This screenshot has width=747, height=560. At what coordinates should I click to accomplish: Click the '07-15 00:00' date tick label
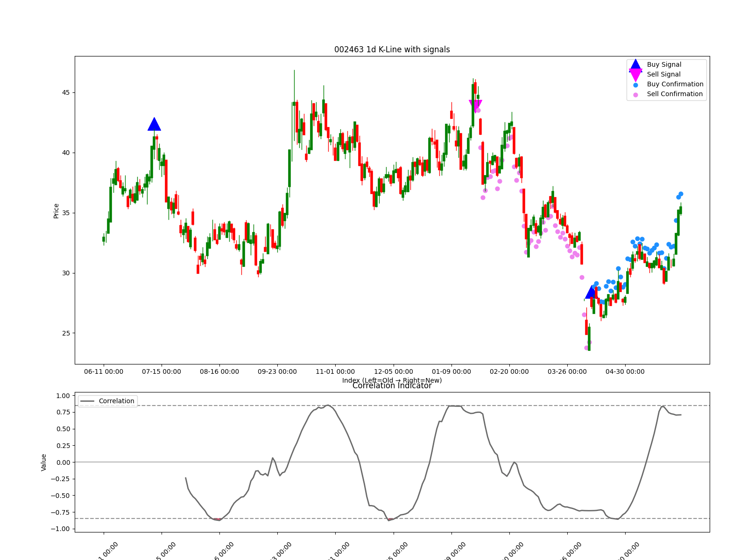point(162,372)
